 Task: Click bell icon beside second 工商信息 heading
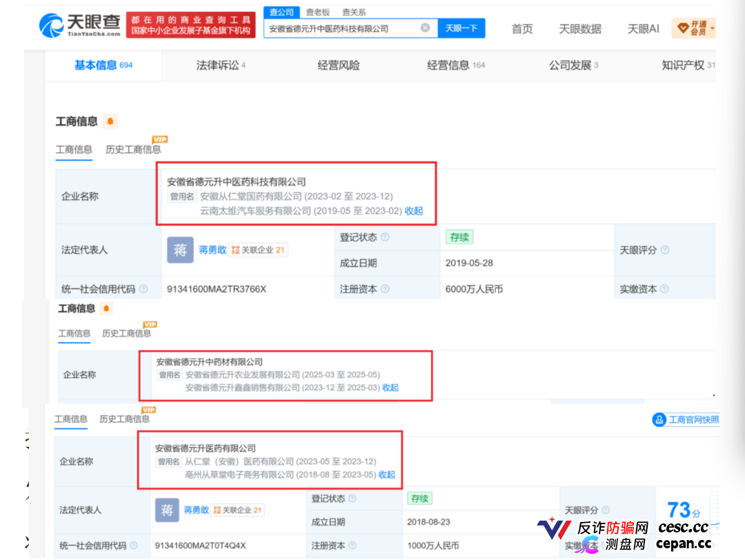click(106, 308)
